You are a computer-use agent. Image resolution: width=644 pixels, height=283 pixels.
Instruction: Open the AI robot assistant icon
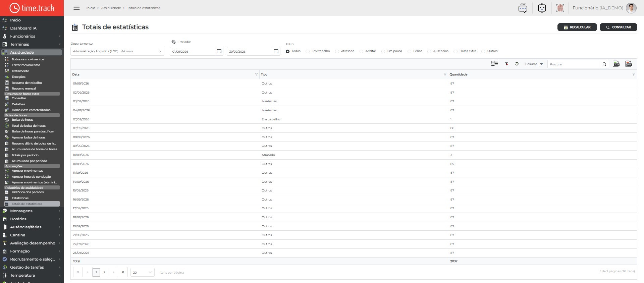tap(542, 8)
